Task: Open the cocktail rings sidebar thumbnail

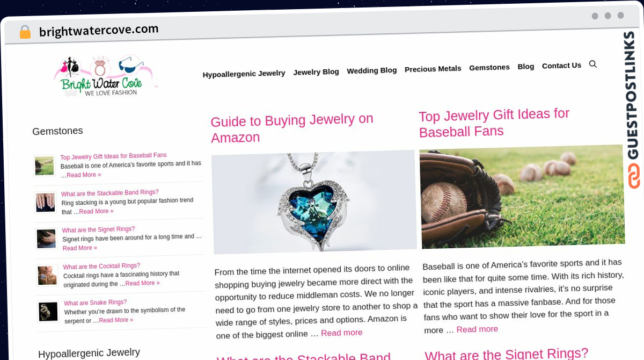Action: pyautogui.click(x=47, y=275)
